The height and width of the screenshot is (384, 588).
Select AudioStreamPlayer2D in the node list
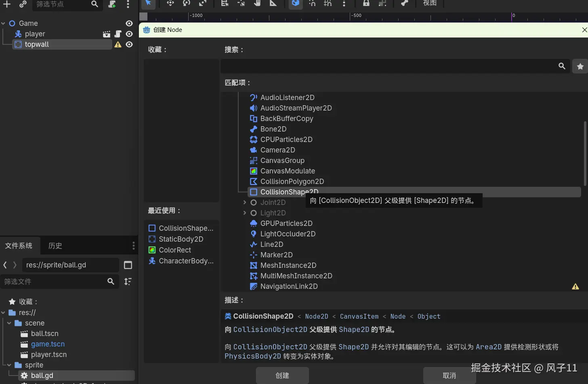tap(296, 108)
